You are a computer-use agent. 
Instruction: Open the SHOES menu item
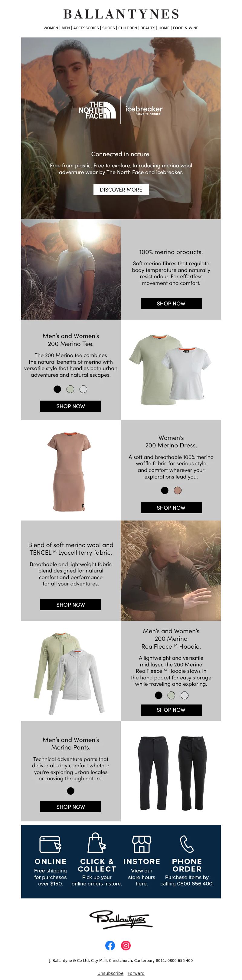[x=109, y=28]
